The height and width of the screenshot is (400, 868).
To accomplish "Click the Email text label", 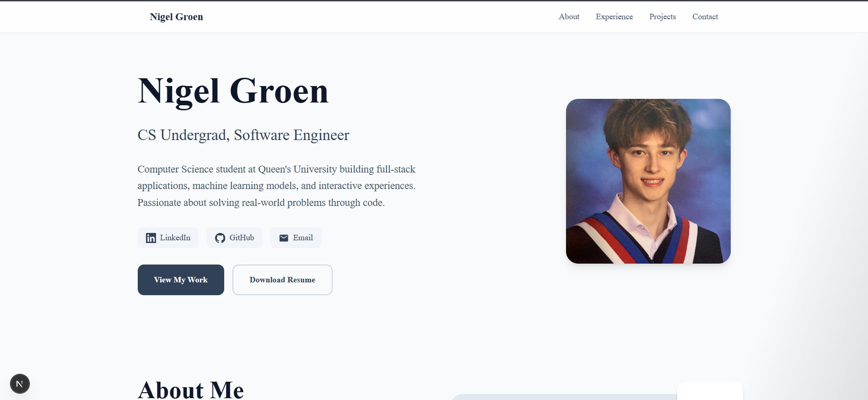I will (x=303, y=238).
